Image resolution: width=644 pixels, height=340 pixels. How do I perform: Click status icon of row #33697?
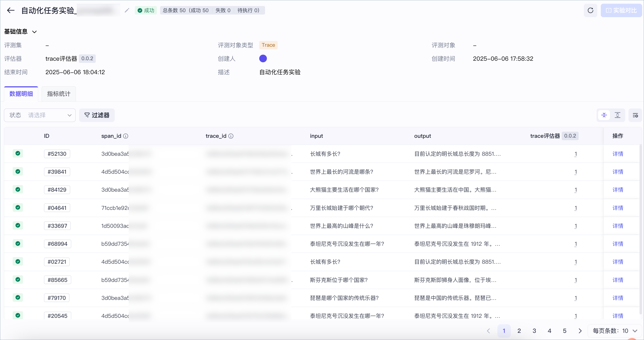click(x=18, y=225)
